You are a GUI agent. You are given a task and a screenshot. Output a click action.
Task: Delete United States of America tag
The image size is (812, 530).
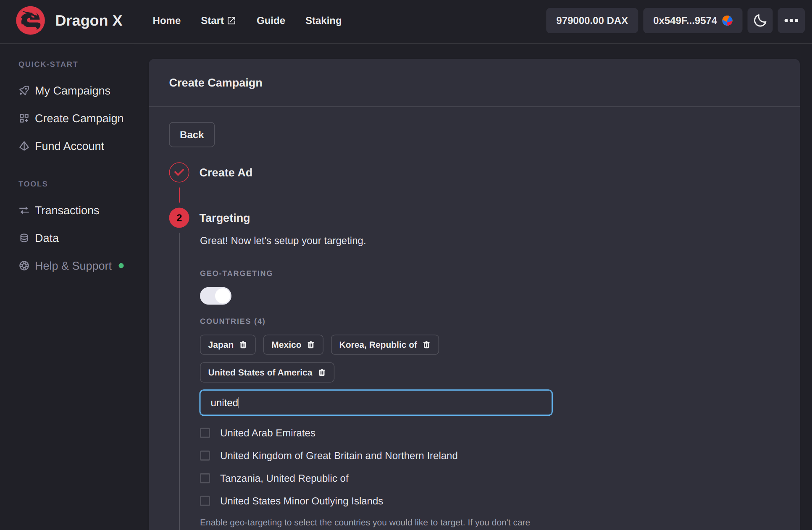(x=322, y=373)
